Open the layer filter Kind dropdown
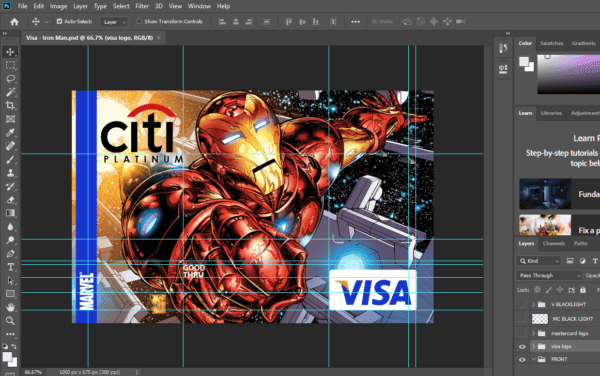 tap(539, 261)
